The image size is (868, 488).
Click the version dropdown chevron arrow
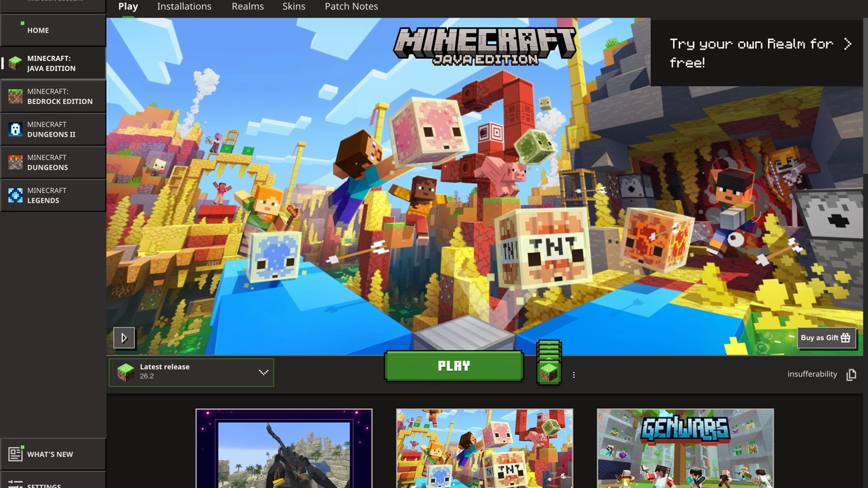tap(264, 373)
